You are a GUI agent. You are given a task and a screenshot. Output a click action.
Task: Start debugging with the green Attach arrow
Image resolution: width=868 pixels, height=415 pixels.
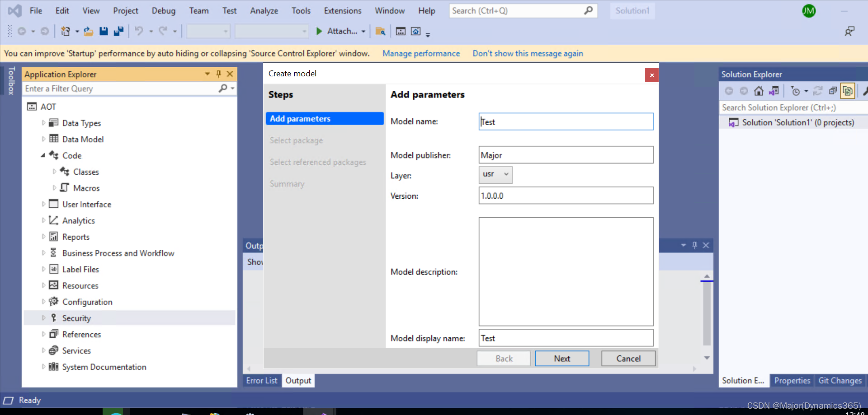[320, 31]
